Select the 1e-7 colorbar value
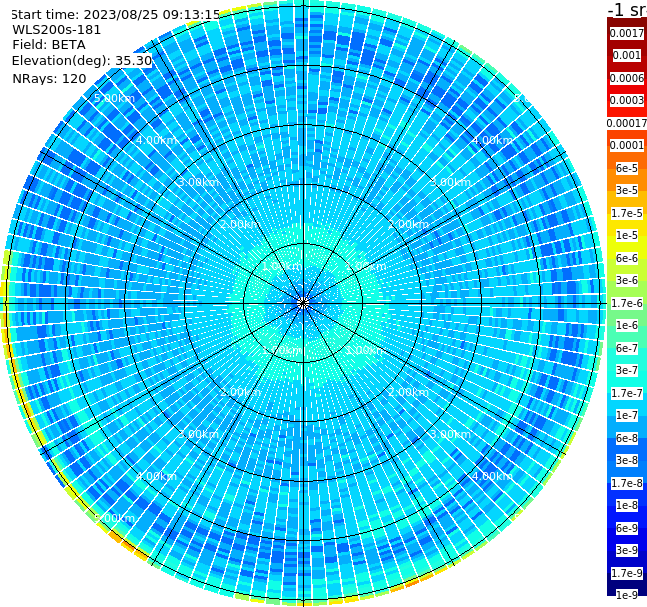Viewport: 647px width, 607px height. coord(627,415)
